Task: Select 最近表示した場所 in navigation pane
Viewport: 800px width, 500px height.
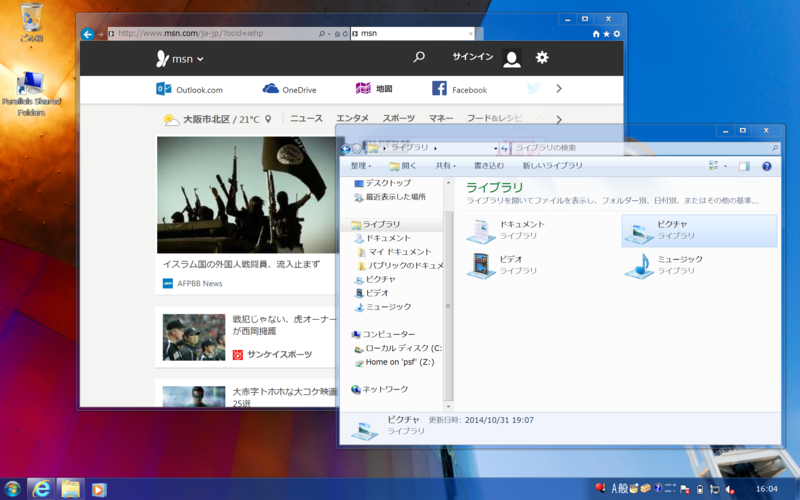Action: [x=390, y=197]
